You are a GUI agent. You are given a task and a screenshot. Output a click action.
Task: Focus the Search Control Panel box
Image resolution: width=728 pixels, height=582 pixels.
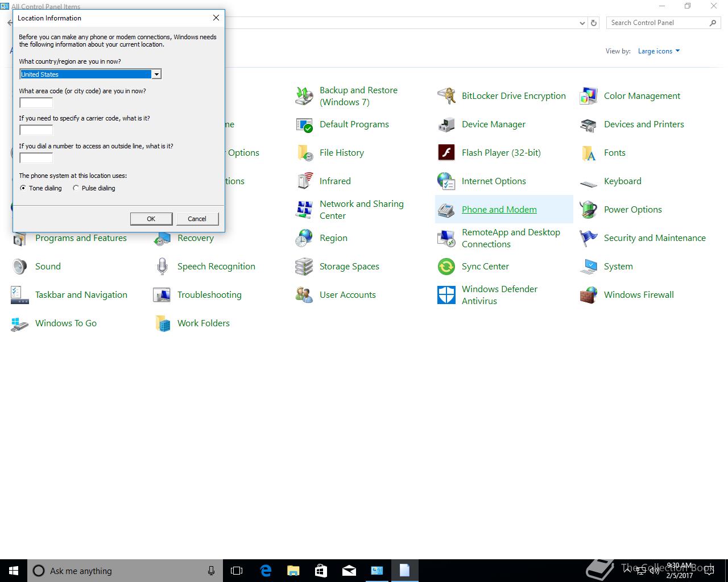tap(664, 23)
